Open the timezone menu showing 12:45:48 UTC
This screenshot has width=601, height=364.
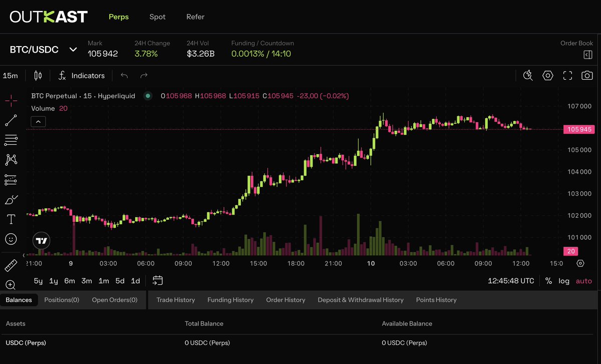511,281
